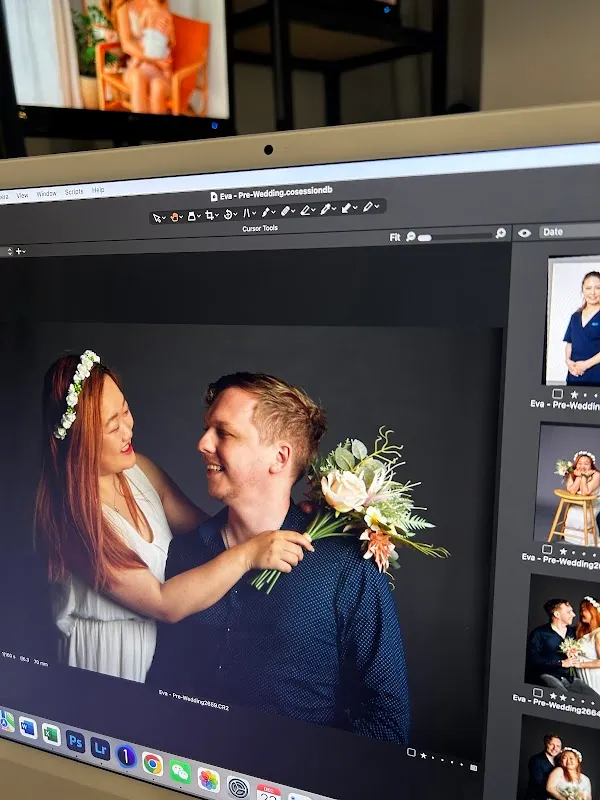The height and width of the screenshot is (800, 600).
Task: Open the plus add-variant dropdown
Action: point(20,251)
